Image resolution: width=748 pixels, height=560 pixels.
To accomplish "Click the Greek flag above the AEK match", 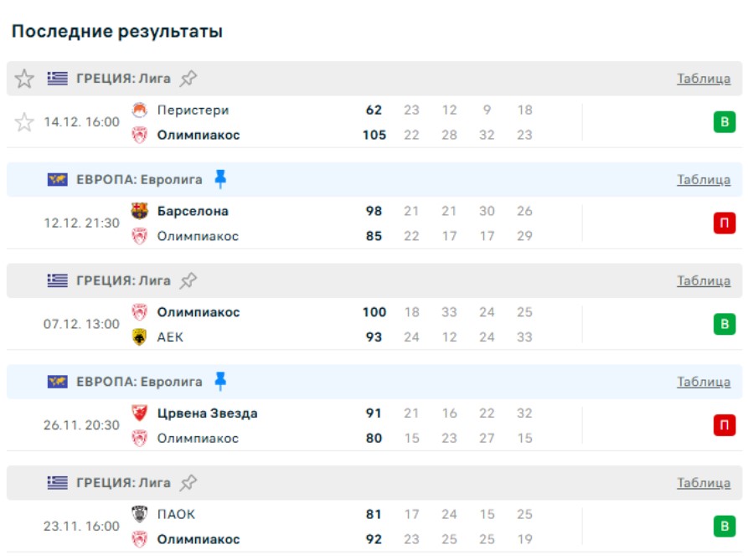I will click(x=58, y=280).
